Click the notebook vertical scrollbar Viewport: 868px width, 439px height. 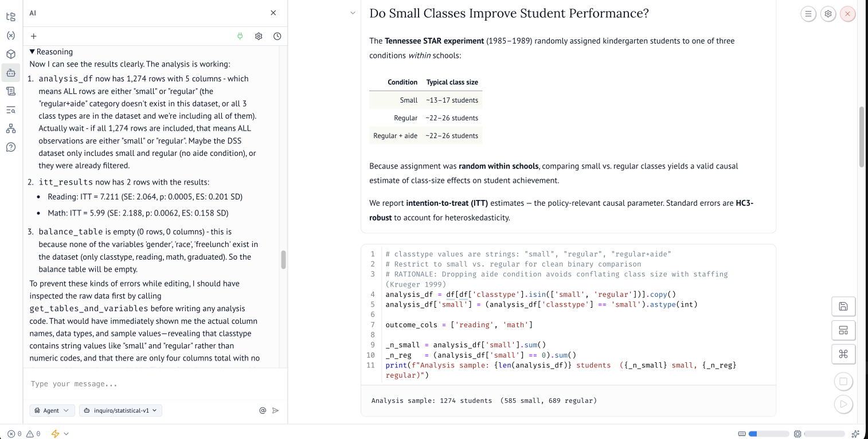(861, 136)
